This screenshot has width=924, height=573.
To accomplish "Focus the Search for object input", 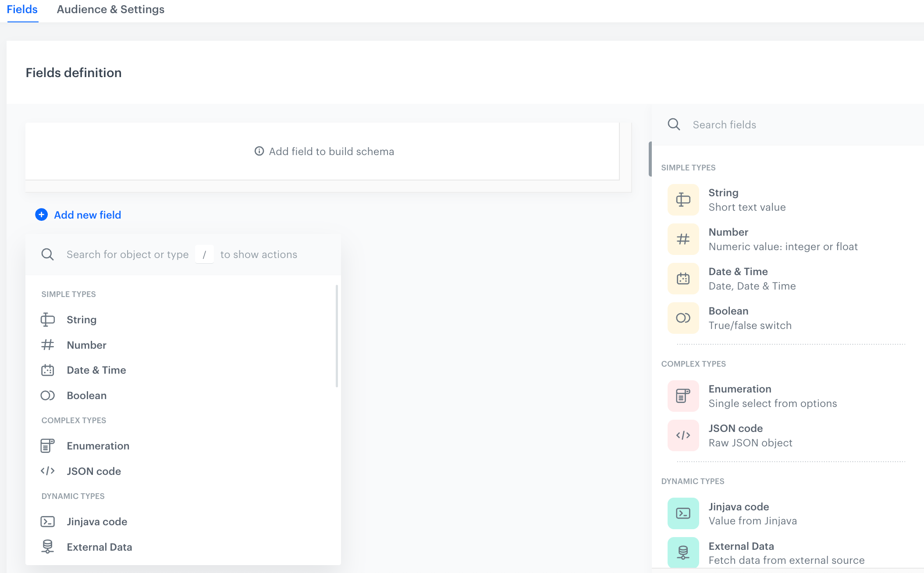I will 127,255.
